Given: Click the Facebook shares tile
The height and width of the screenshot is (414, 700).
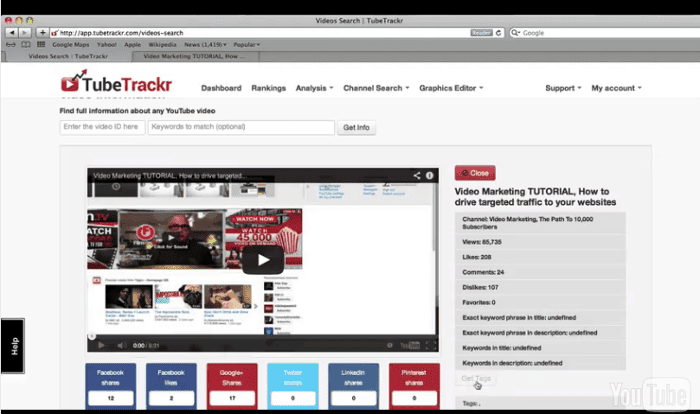Looking at the screenshot, I should tap(110, 386).
